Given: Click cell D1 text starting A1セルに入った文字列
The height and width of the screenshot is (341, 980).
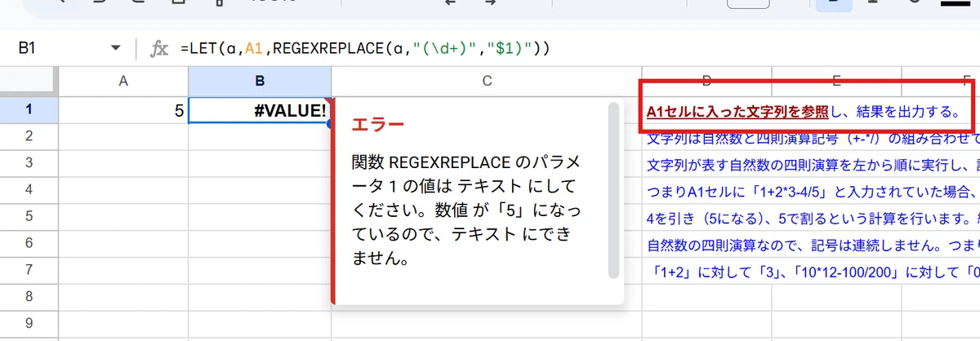Looking at the screenshot, I should [x=802, y=112].
